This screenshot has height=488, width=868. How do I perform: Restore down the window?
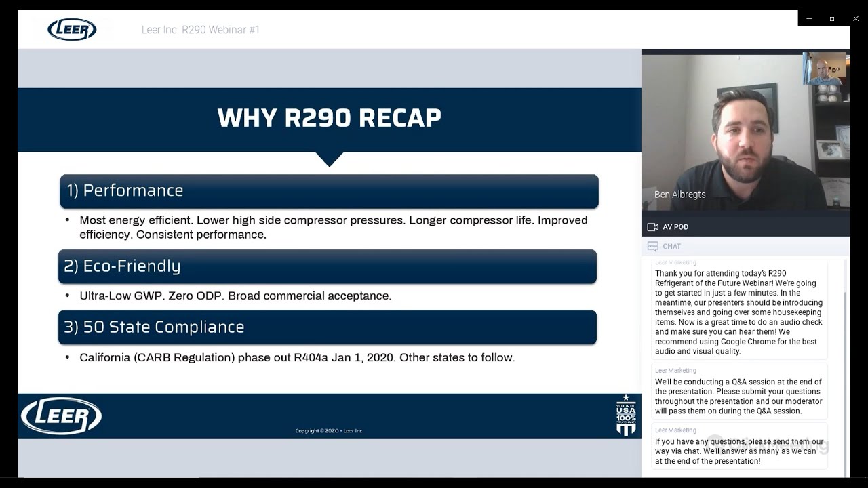point(832,18)
